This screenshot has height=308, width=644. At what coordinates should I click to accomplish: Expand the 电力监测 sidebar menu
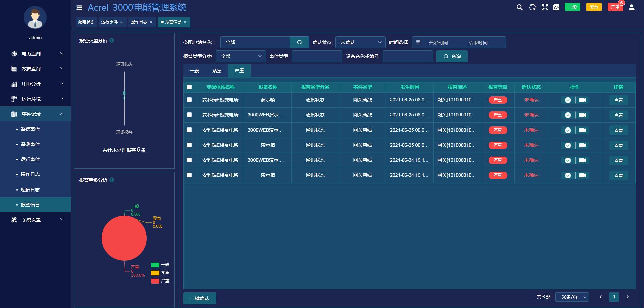pyautogui.click(x=35, y=54)
